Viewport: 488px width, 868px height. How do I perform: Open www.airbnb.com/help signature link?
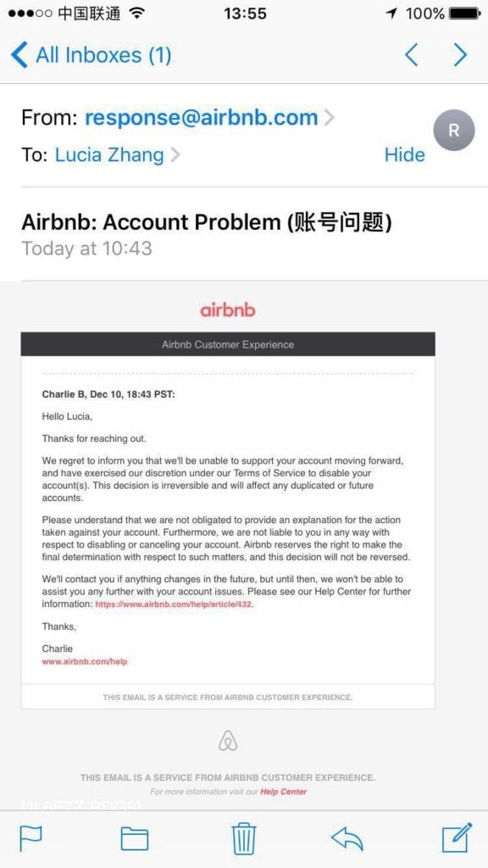(85, 661)
